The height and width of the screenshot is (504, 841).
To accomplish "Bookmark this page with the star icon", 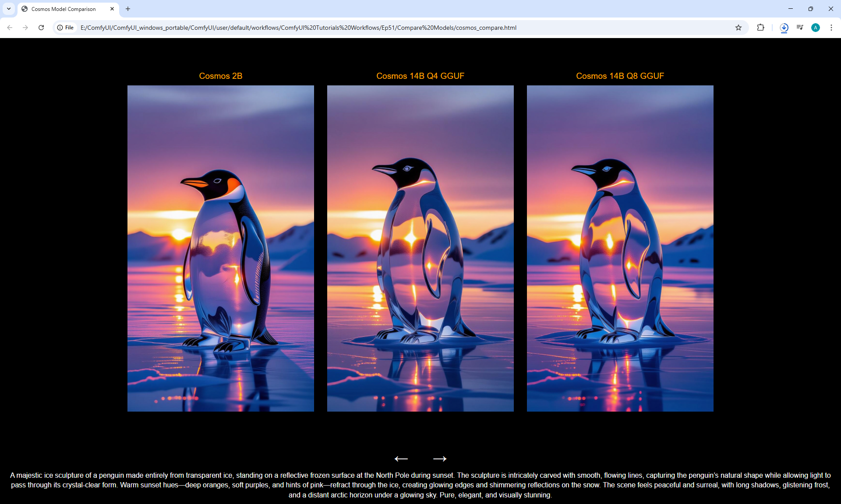I will (x=739, y=28).
